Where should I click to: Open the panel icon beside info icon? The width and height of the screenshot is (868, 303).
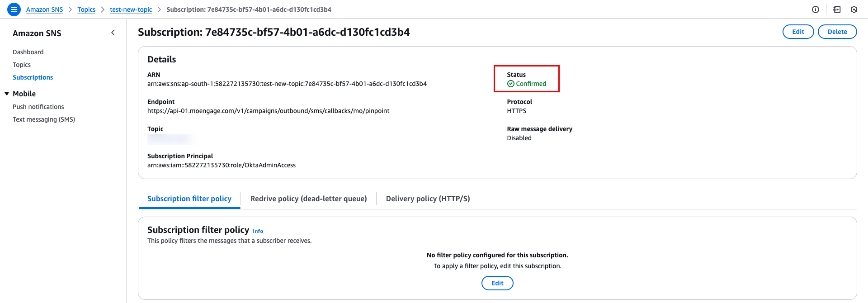(x=837, y=9)
